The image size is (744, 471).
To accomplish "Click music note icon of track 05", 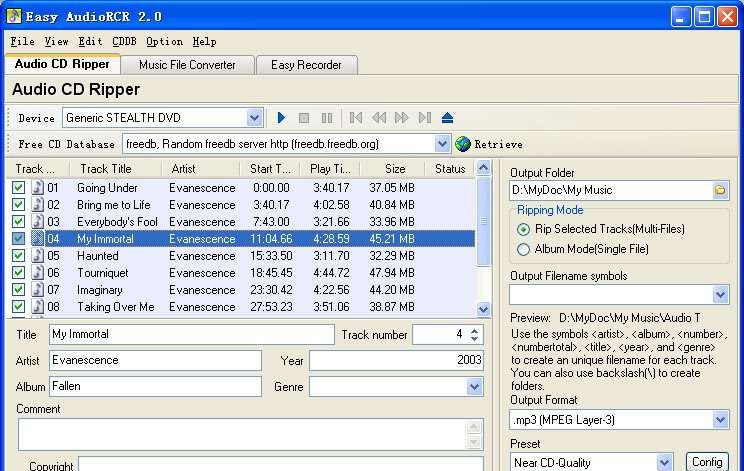I will (x=37, y=256).
